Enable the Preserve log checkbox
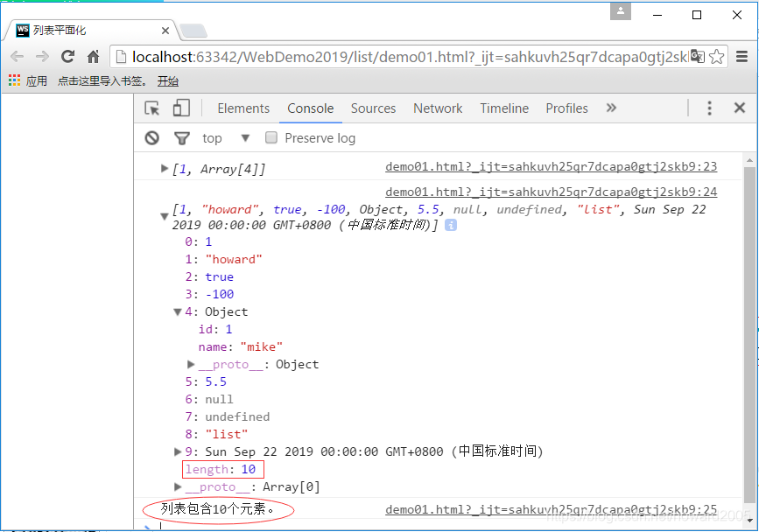This screenshot has height=532, width=759. pos(271,138)
